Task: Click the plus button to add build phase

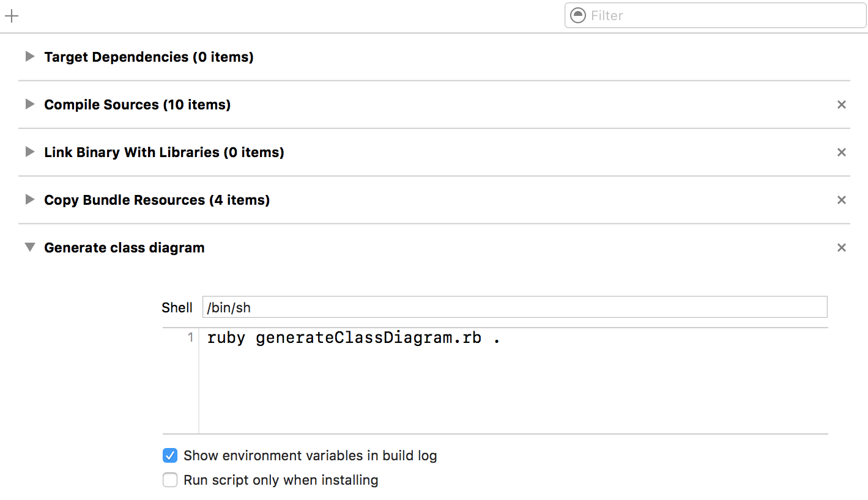Action: [11, 16]
